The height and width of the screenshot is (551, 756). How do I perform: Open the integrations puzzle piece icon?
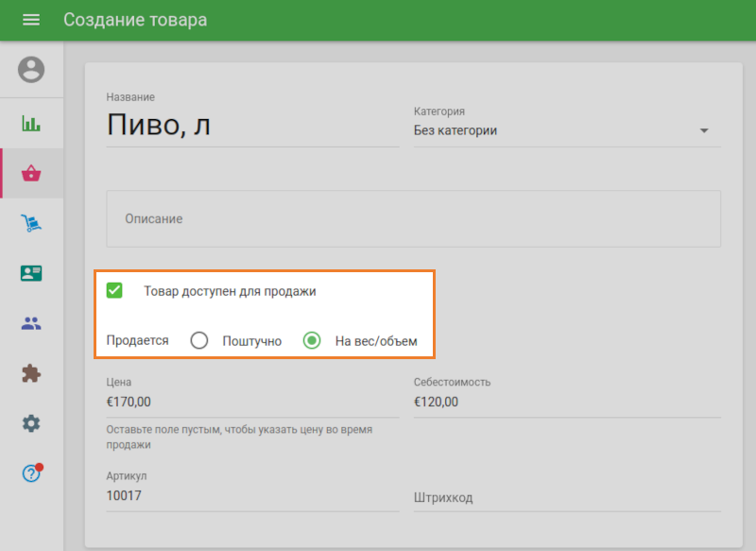31,373
